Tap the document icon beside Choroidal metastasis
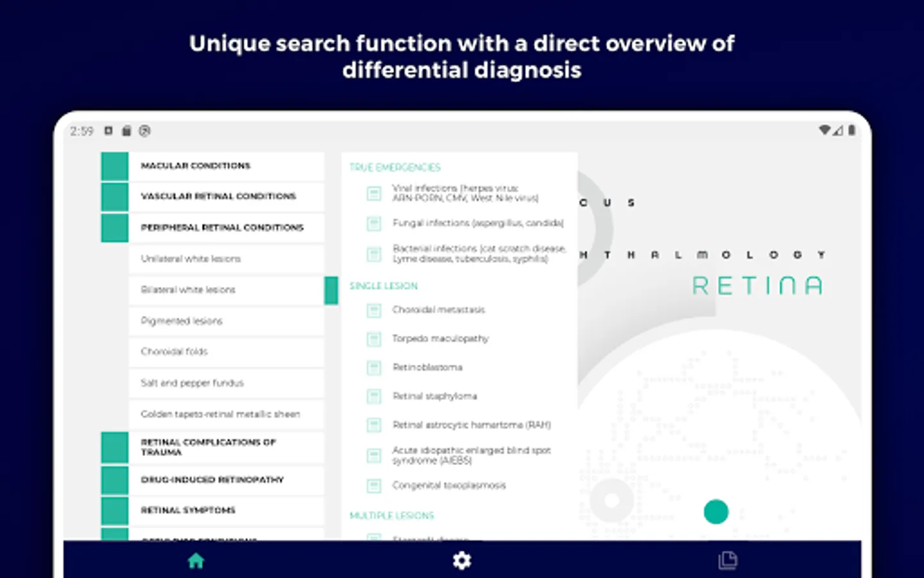Image resolution: width=924 pixels, height=578 pixels. [x=373, y=310]
